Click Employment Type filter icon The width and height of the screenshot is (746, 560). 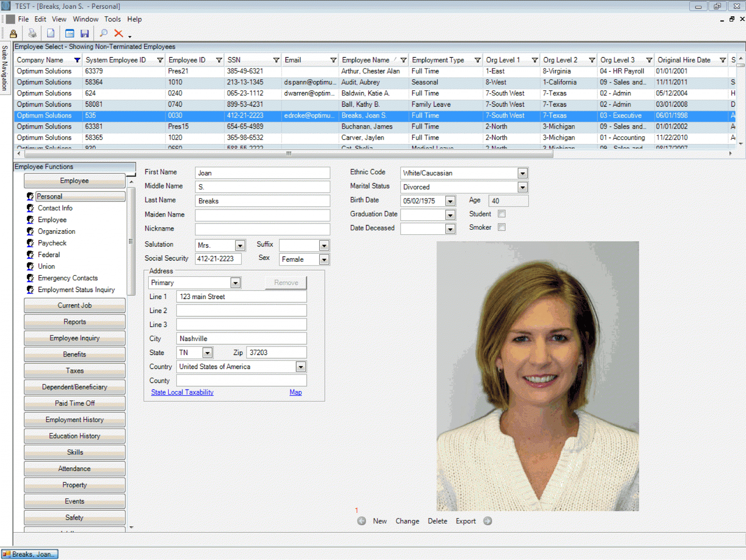477,60
